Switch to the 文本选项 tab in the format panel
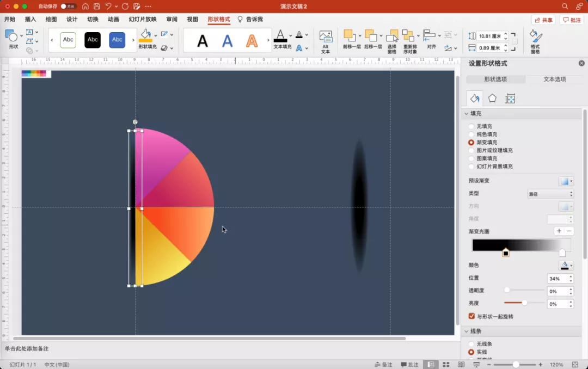 click(555, 79)
